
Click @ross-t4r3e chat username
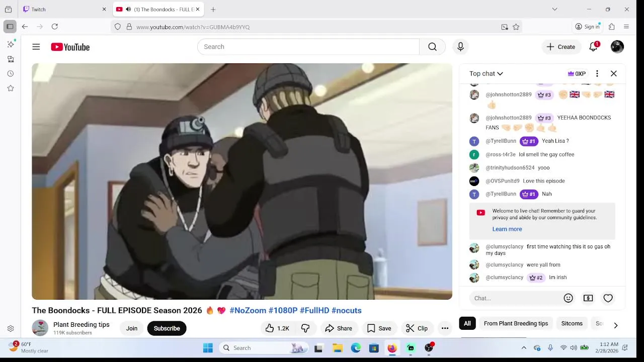point(501,154)
